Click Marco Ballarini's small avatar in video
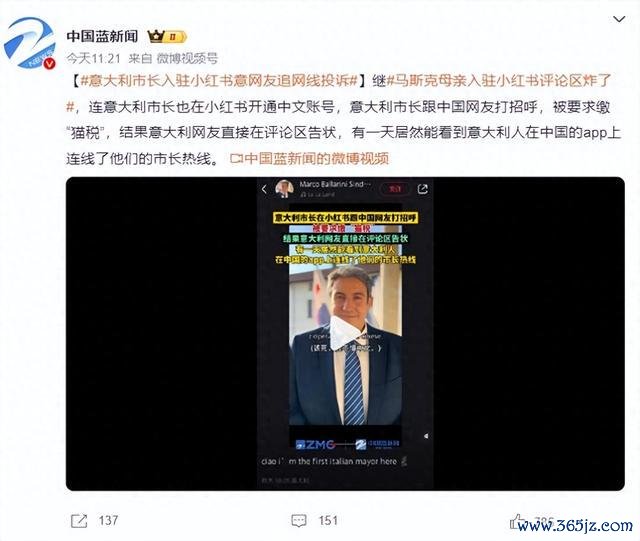 (284, 188)
